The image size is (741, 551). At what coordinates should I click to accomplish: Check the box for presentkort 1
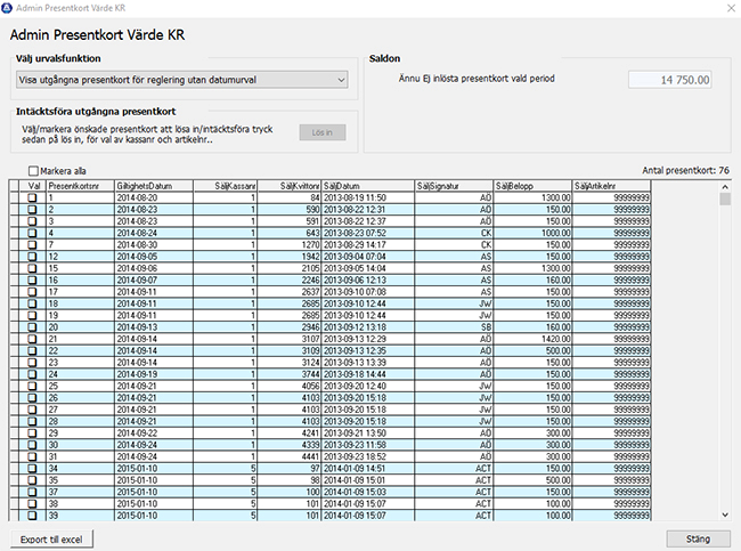tap(32, 198)
